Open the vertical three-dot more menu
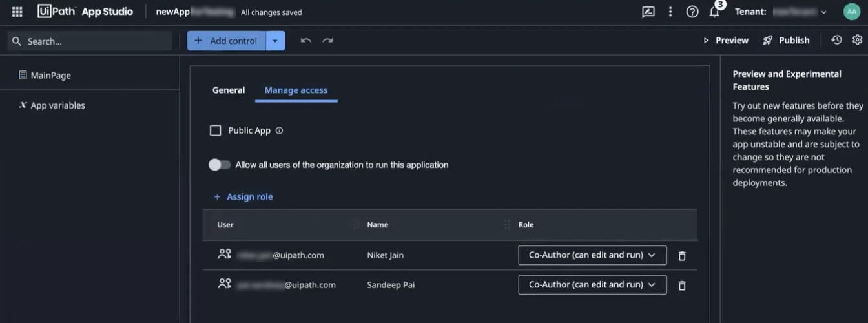Image resolution: width=868 pixels, height=323 pixels. click(x=670, y=12)
